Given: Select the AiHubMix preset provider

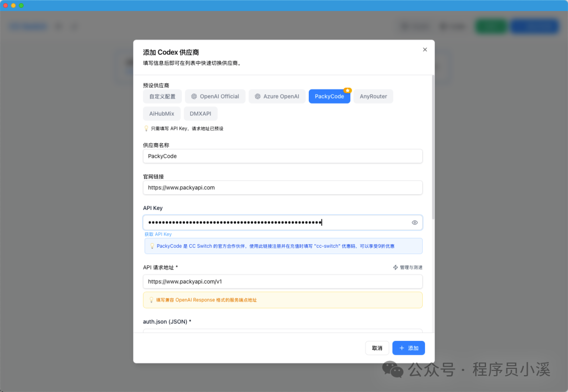Looking at the screenshot, I should (161, 113).
